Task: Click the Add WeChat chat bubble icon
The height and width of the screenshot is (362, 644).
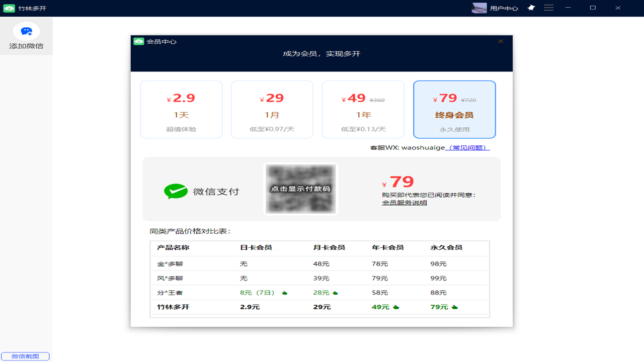Action: 26,32
